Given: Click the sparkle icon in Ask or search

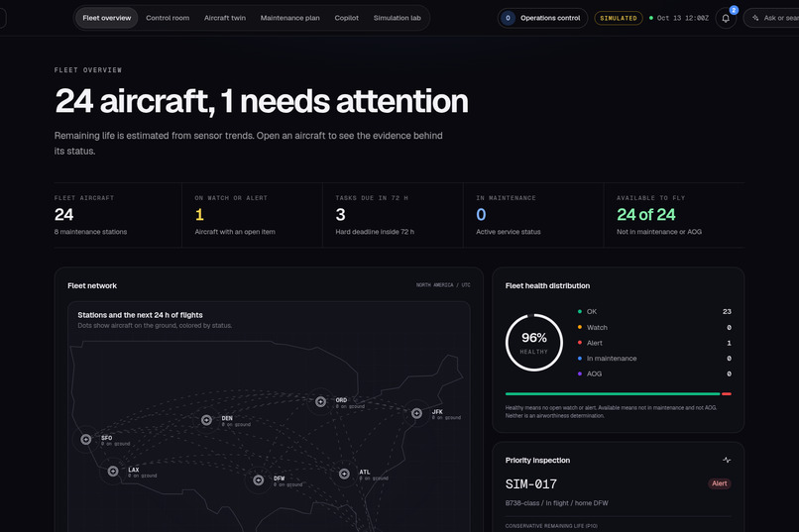Looking at the screenshot, I should (755, 18).
